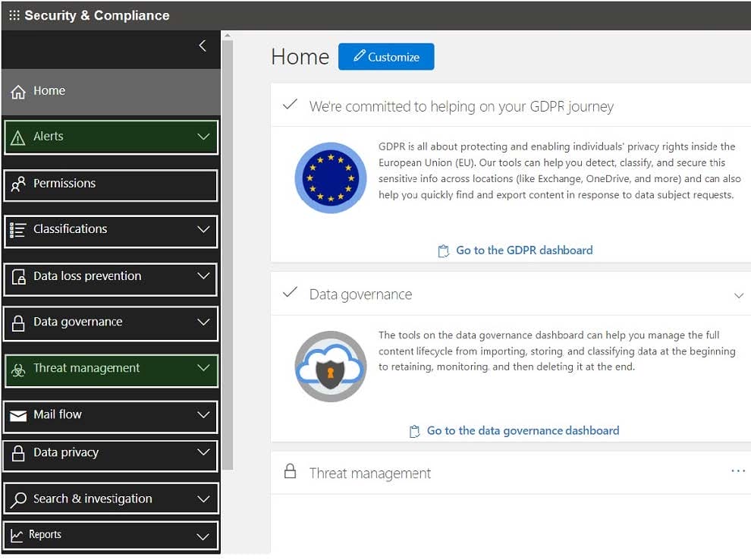751x560 pixels.
Task: Go to the GDPR dashboard link
Action: 523,250
